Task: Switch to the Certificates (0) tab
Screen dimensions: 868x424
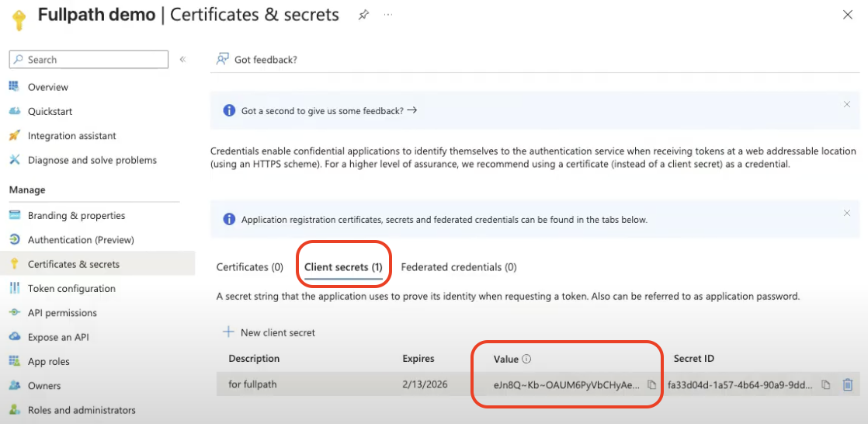Action: pyautogui.click(x=249, y=267)
